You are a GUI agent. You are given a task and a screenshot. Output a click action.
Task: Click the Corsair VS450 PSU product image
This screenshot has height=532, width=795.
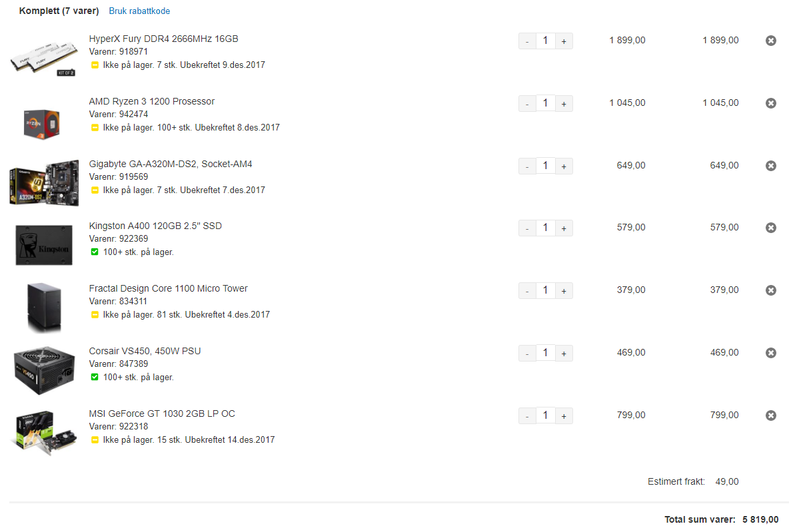45,370
